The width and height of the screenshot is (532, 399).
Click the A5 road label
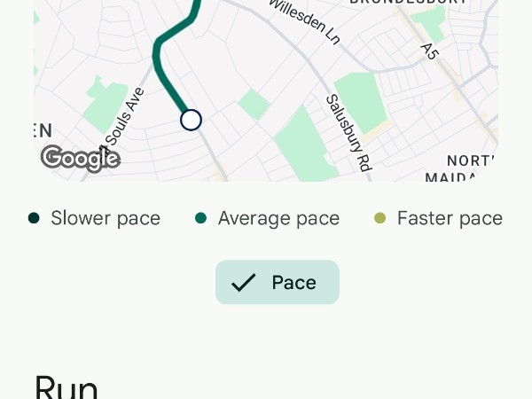click(430, 51)
